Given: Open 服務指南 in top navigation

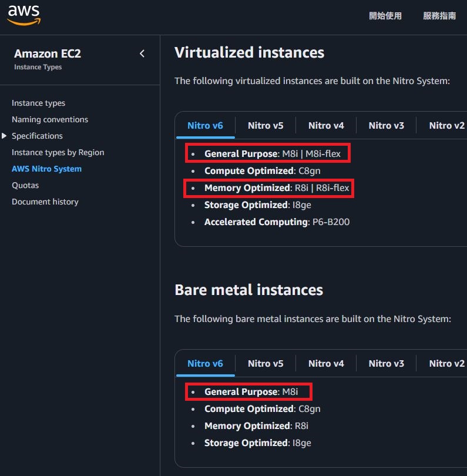Looking at the screenshot, I should [x=439, y=16].
